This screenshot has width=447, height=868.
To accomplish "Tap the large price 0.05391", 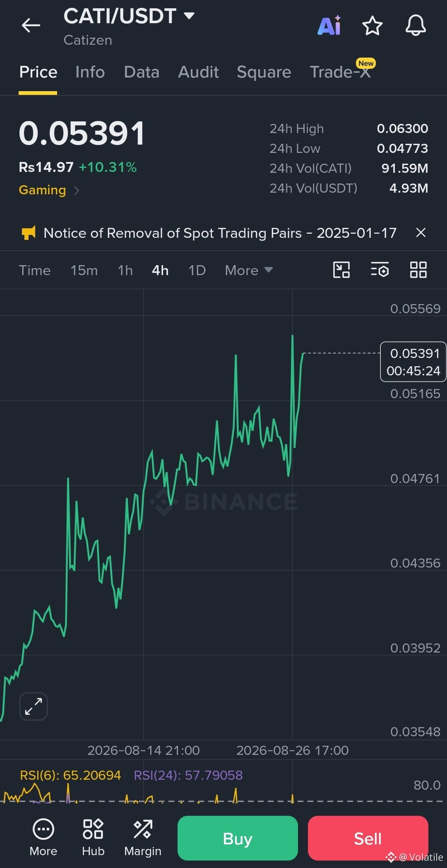I will pyautogui.click(x=82, y=133).
